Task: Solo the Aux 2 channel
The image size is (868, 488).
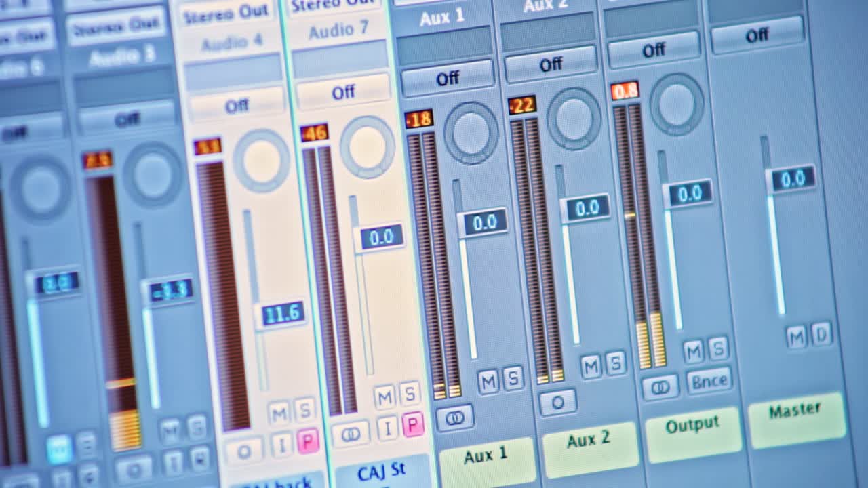Action: pyautogui.click(x=615, y=363)
